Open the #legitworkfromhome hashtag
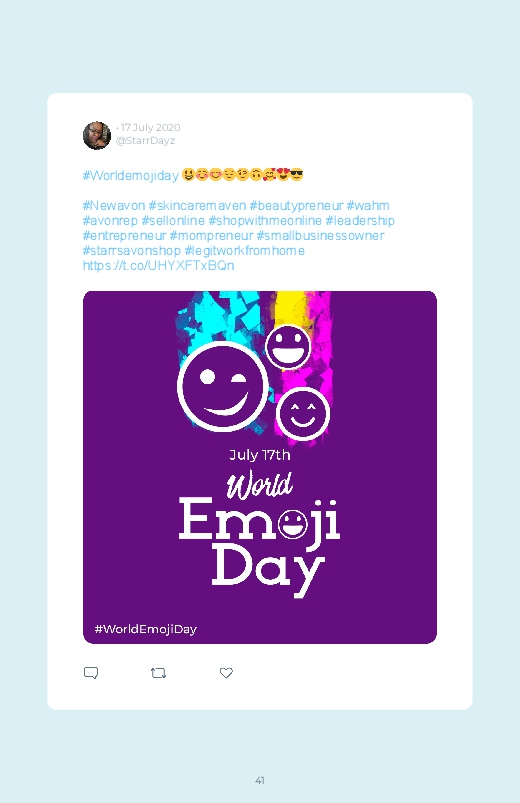Image resolution: width=520 pixels, height=803 pixels. [244, 250]
